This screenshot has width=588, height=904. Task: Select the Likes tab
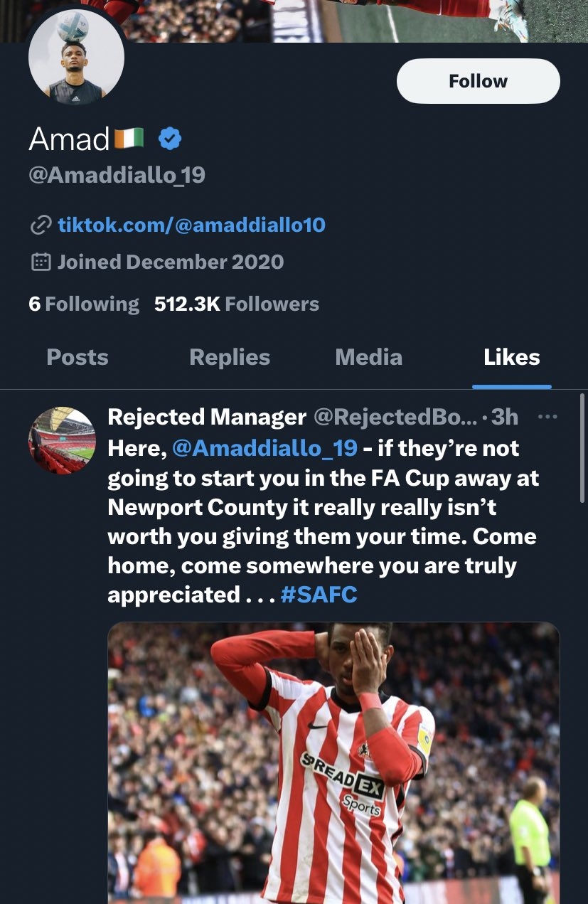pos(512,357)
